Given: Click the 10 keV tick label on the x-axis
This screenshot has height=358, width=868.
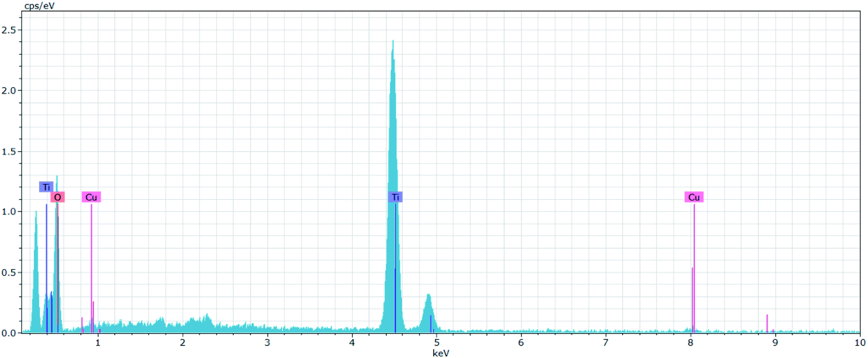Looking at the screenshot, I should (860, 342).
